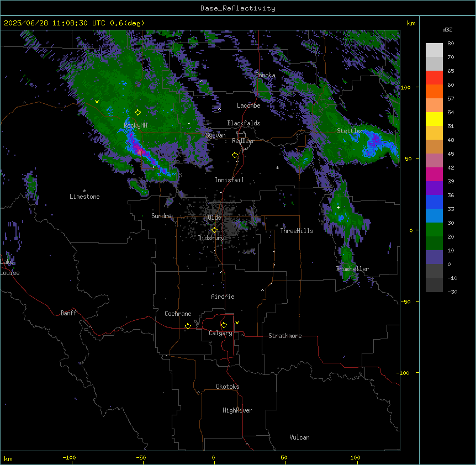Screen dimensions: 476x465
Task: Click the asterisk marker above Limestone label
Action: [84, 191]
